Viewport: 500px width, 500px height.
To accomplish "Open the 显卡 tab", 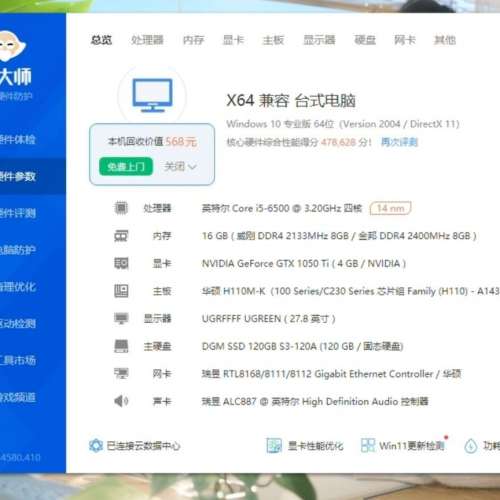I will [x=233, y=40].
